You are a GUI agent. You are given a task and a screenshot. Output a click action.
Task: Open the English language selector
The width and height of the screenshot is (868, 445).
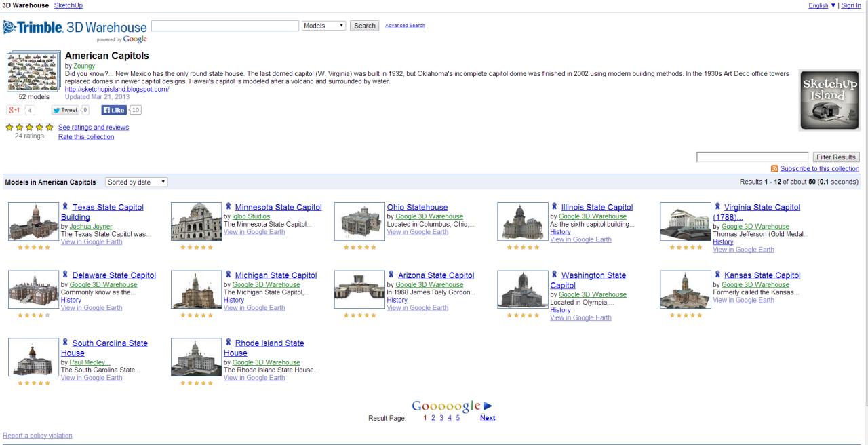[x=822, y=5]
